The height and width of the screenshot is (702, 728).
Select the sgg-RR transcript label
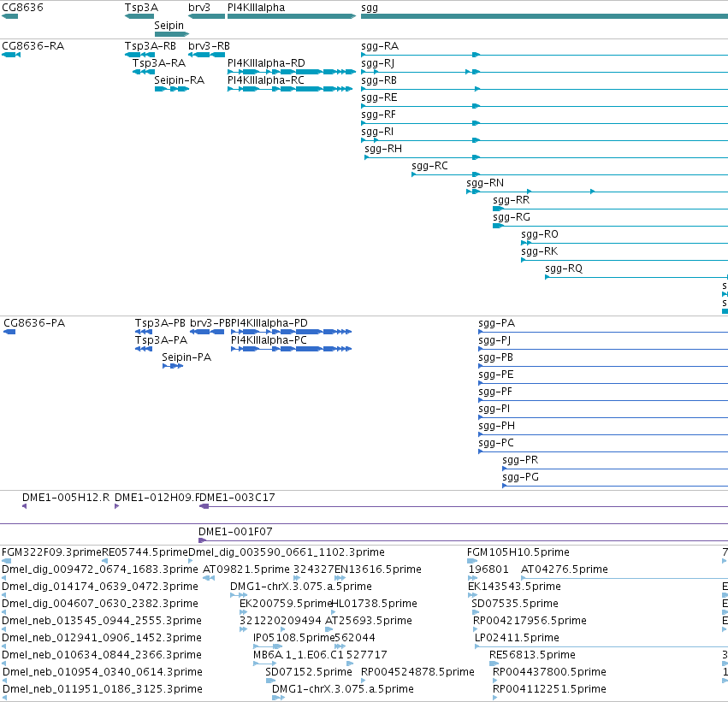pos(512,200)
